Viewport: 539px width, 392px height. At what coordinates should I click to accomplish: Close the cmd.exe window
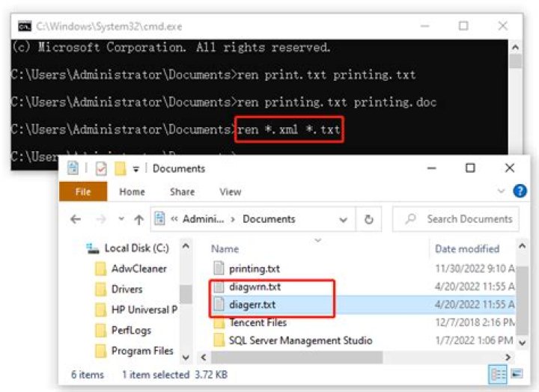tap(502, 25)
